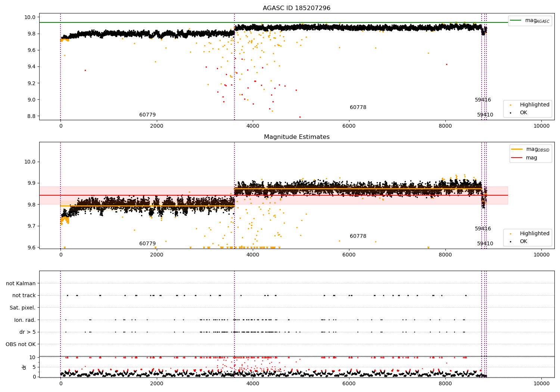Click the "9.4" y-axis tick label
Image resolution: width=560 pixels, height=392 pixels.
[x=31, y=67]
